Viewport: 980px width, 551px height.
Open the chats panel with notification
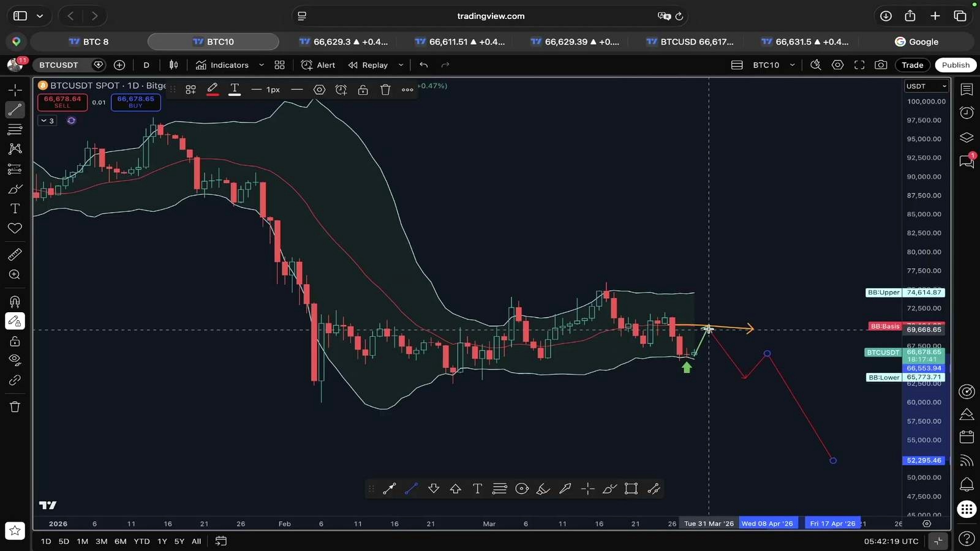click(x=967, y=161)
